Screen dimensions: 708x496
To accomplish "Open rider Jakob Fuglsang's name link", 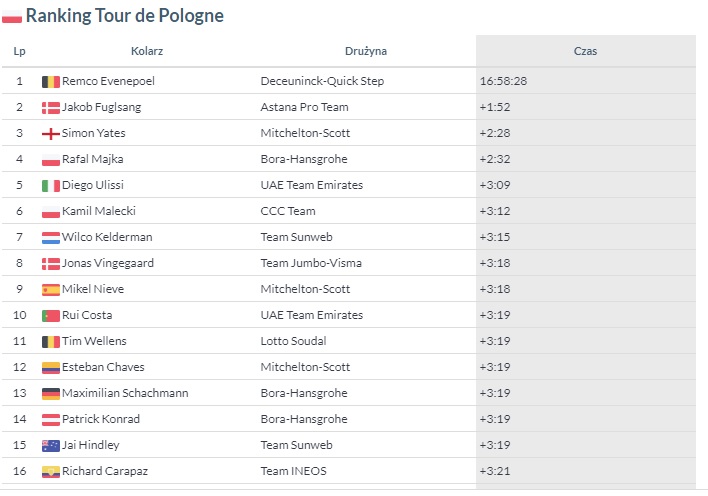I will (102, 107).
